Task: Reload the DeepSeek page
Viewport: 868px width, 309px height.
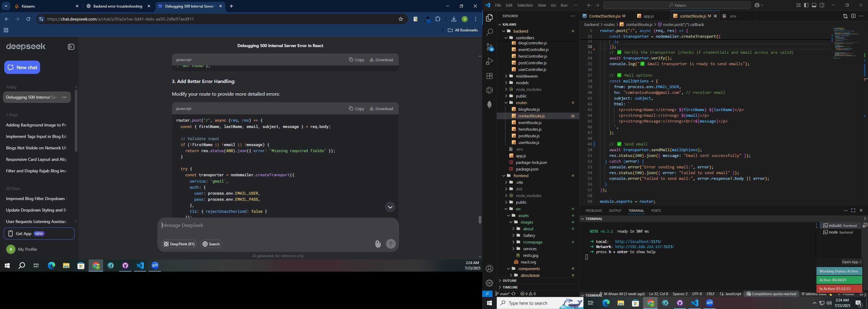Action: tap(28, 19)
